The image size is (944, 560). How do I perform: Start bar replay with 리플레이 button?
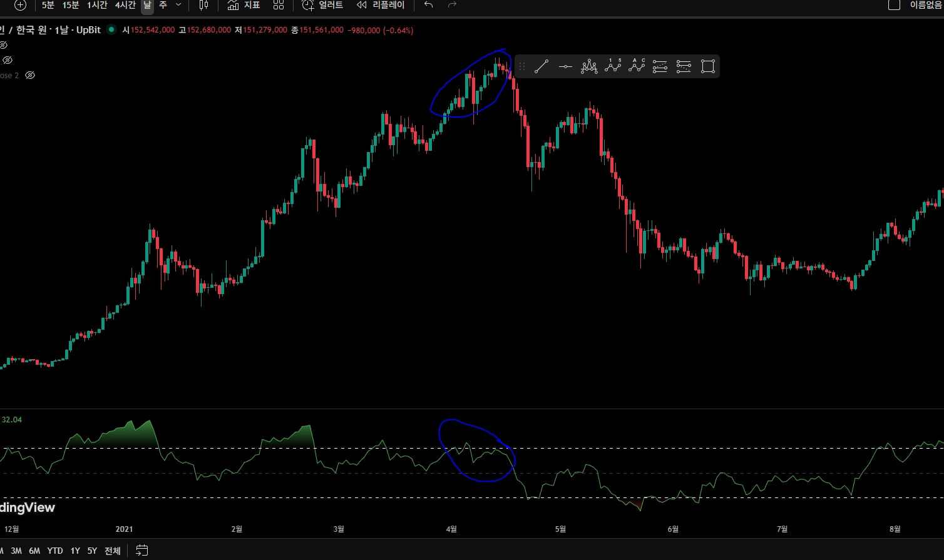click(381, 5)
